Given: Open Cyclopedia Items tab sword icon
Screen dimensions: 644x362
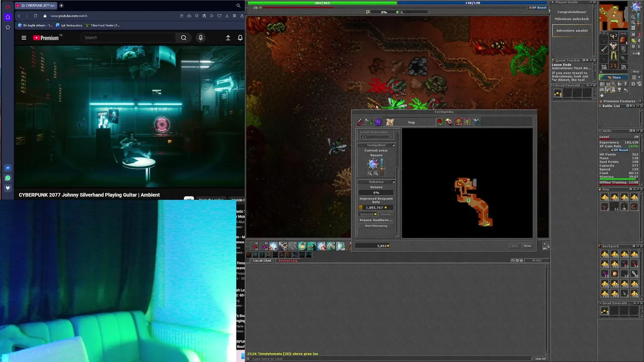Looking at the screenshot, I should pos(360,122).
